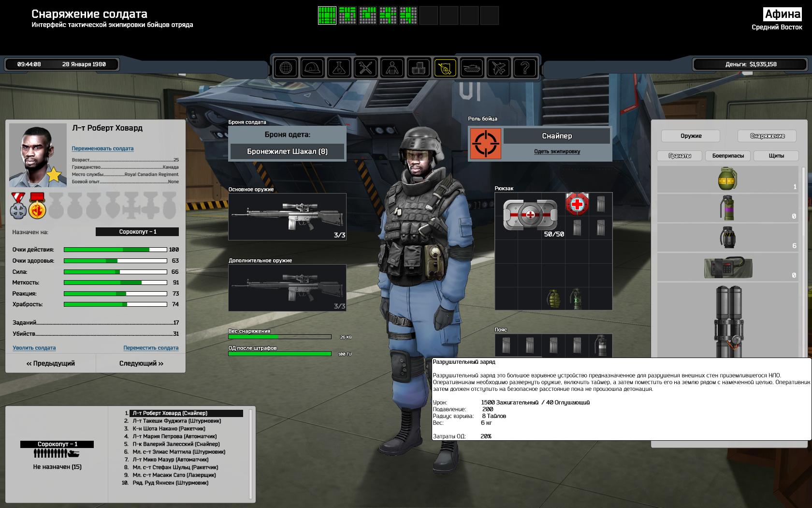Select soldier "Ряд. Руд Яннсен (Штурмовик)"

tap(171, 483)
